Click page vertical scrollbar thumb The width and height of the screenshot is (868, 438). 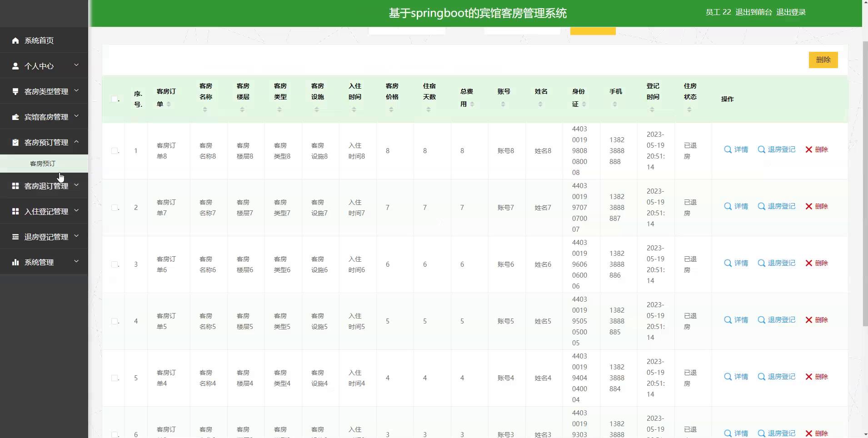pos(865,184)
